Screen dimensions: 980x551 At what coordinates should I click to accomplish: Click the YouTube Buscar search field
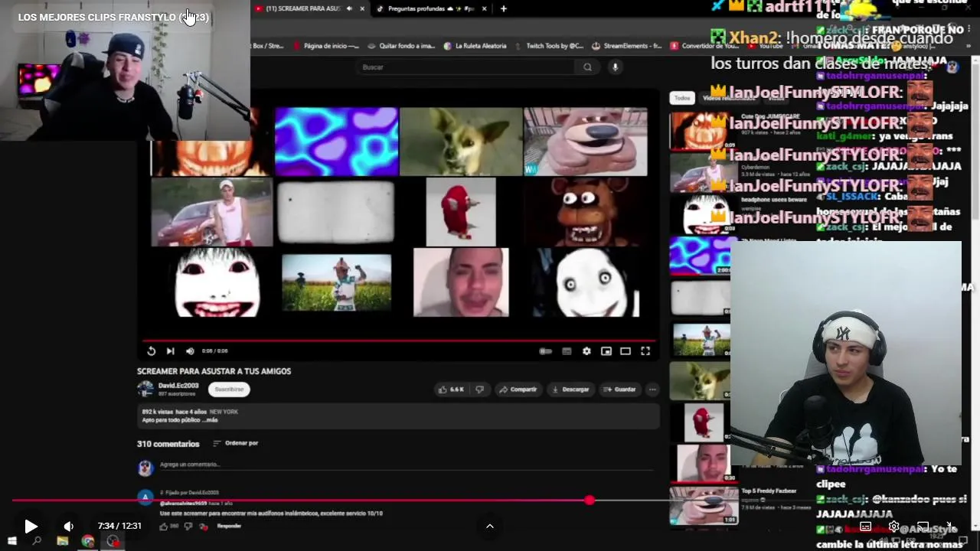467,67
